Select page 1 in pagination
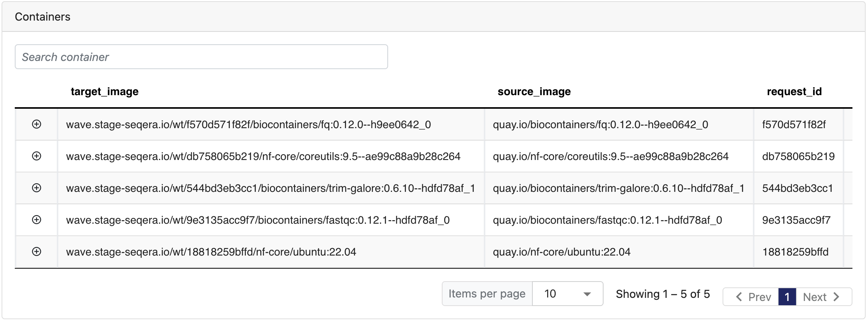 [x=787, y=297]
